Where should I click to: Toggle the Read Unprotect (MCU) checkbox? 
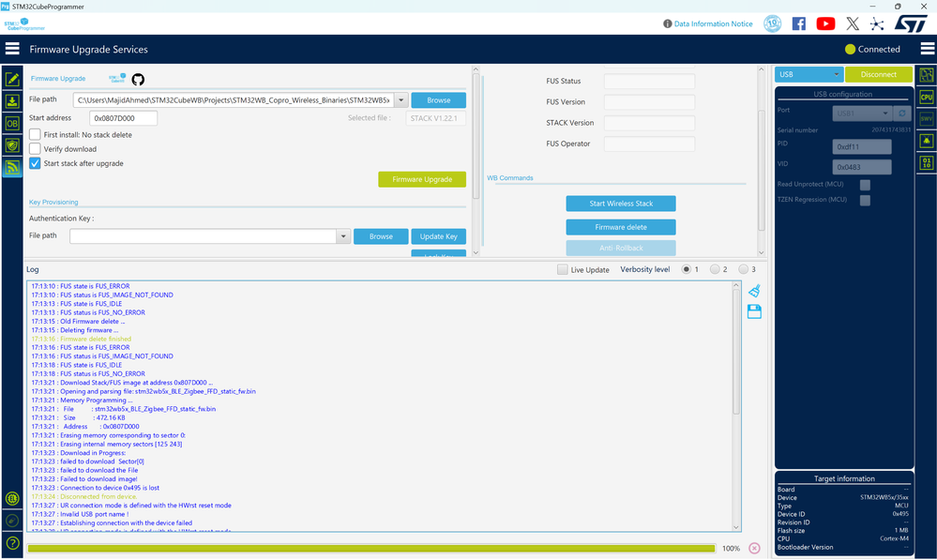point(865,185)
